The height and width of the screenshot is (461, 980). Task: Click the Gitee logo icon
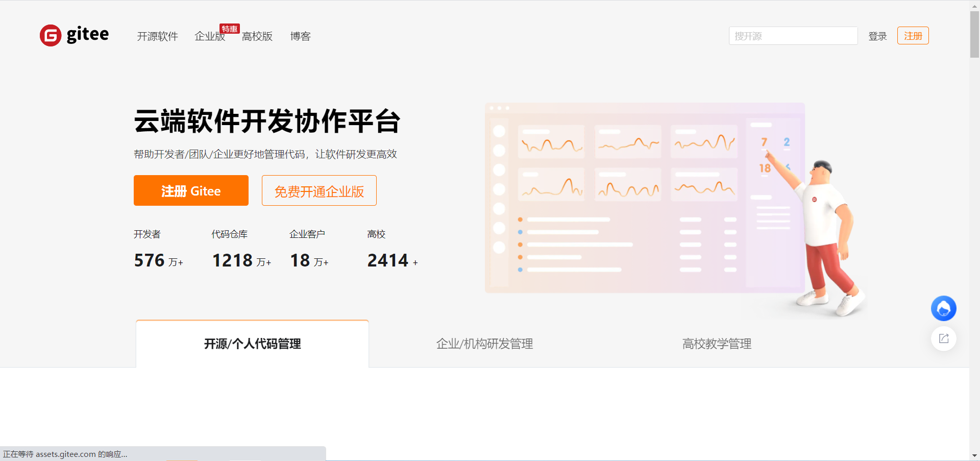[51, 35]
